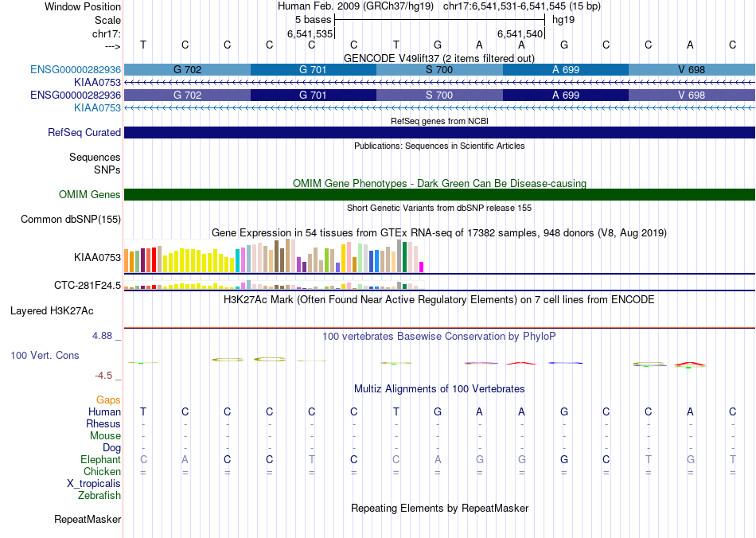Click the -4.5 PhyloP lower scale value

pyautogui.click(x=103, y=376)
